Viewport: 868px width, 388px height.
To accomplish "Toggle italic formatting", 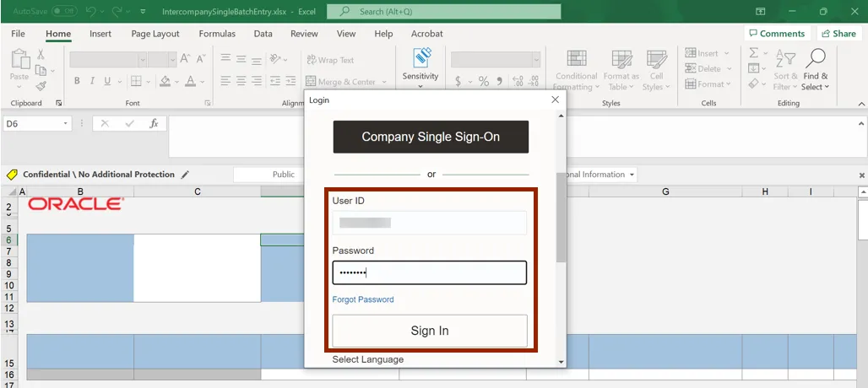I will [92, 81].
